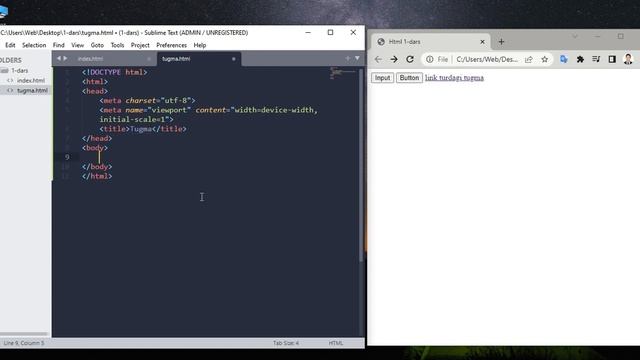Screen dimensions: 640x360
Task: Click the Input button on the page
Action: (x=382, y=78)
